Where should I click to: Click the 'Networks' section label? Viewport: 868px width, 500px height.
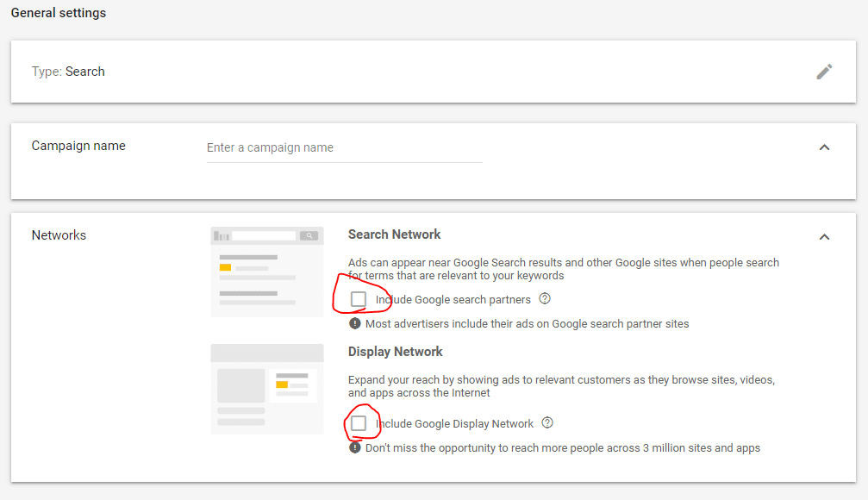point(59,235)
